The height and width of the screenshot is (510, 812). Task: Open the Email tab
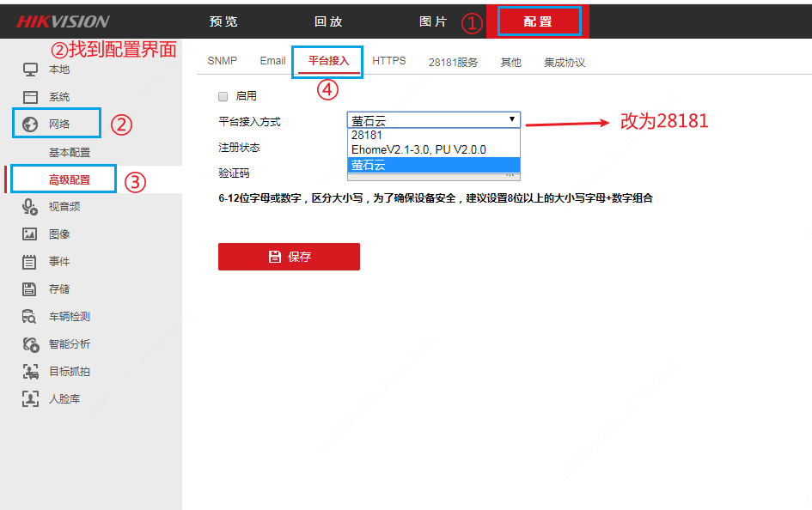[272, 61]
